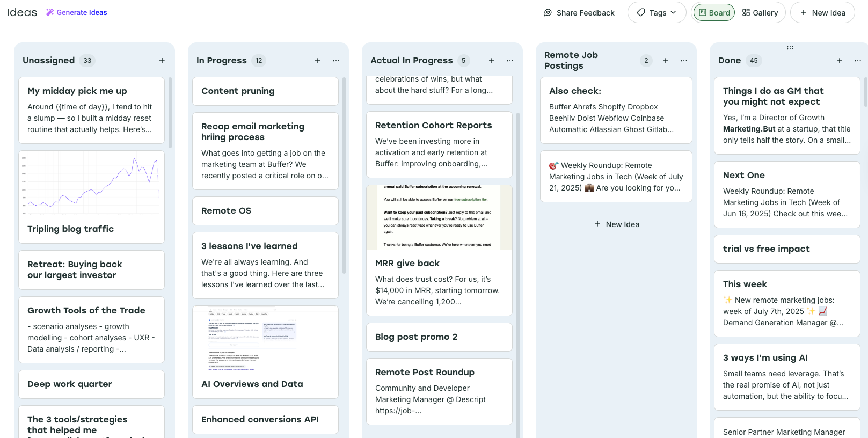Screen dimensions: 868x438
Task: Click New Idea button in header
Action: (822, 13)
